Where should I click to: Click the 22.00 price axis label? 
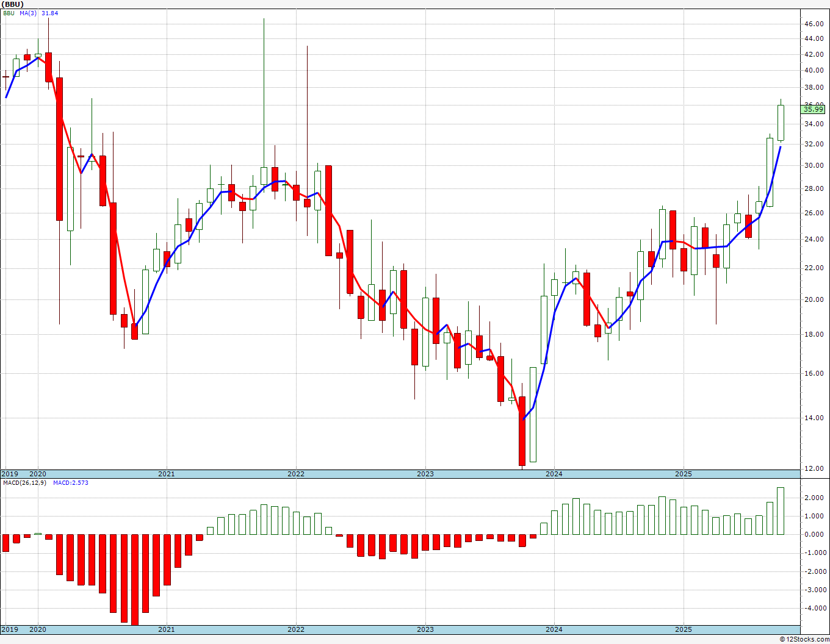[814, 268]
